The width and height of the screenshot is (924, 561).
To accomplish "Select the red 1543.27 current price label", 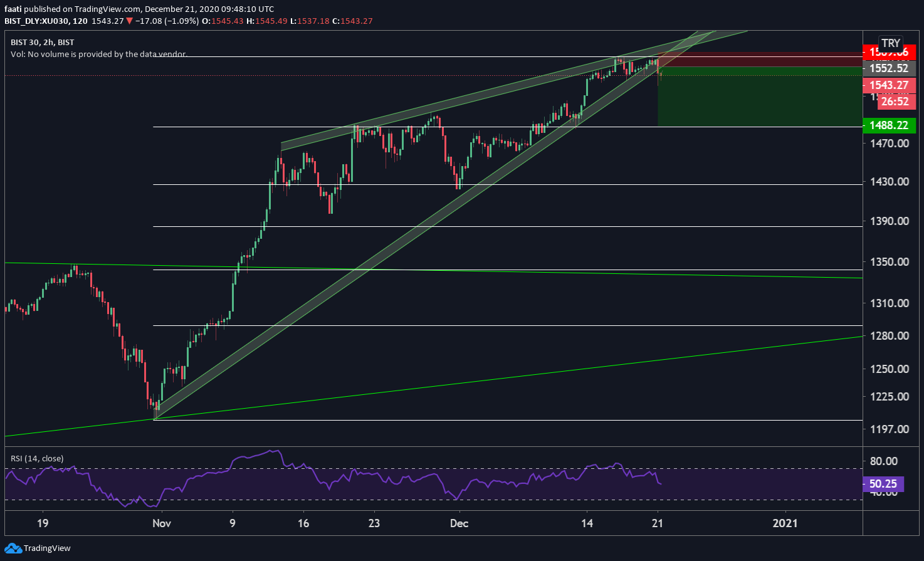I will tap(889, 85).
